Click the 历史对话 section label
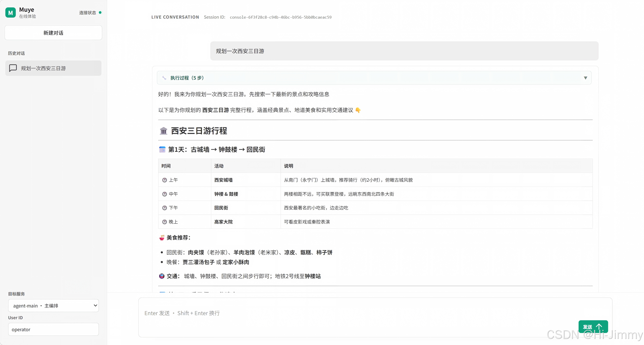The height and width of the screenshot is (345, 644). click(16, 53)
